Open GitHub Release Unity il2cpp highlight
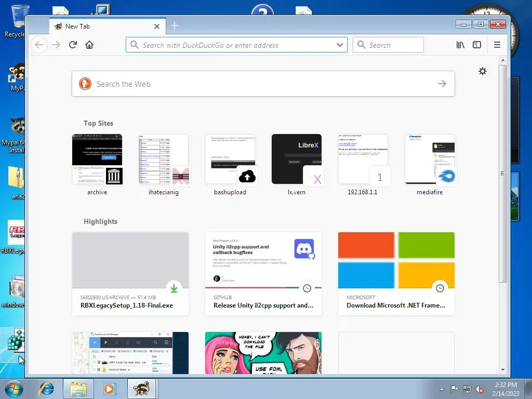The image size is (532, 399). tap(263, 274)
